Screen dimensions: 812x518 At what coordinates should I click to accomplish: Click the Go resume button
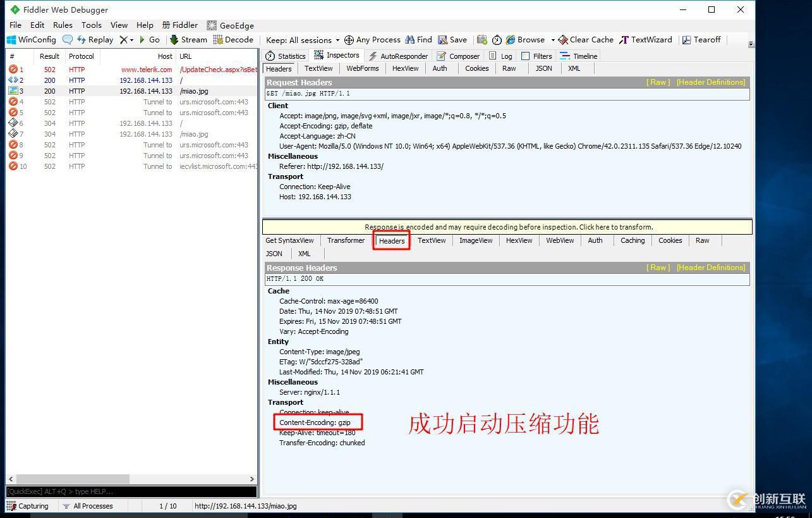tap(149, 40)
